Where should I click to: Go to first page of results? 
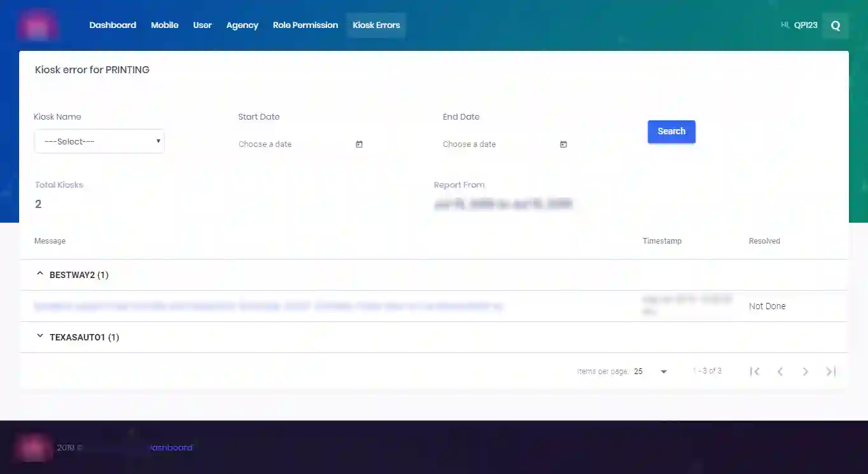(755, 372)
